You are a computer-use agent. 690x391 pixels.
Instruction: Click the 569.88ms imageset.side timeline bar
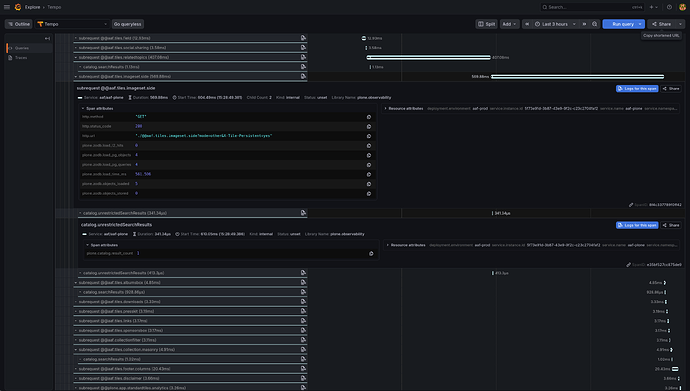coord(577,77)
